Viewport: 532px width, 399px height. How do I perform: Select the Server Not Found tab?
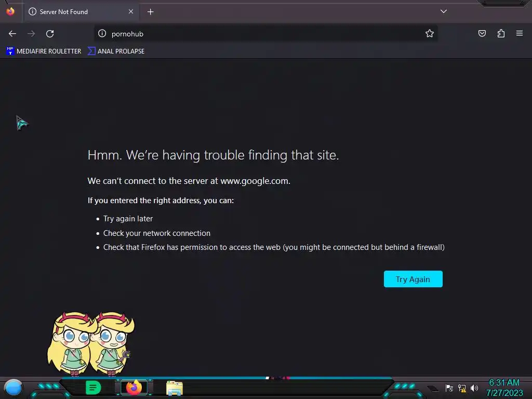(81, 12)
